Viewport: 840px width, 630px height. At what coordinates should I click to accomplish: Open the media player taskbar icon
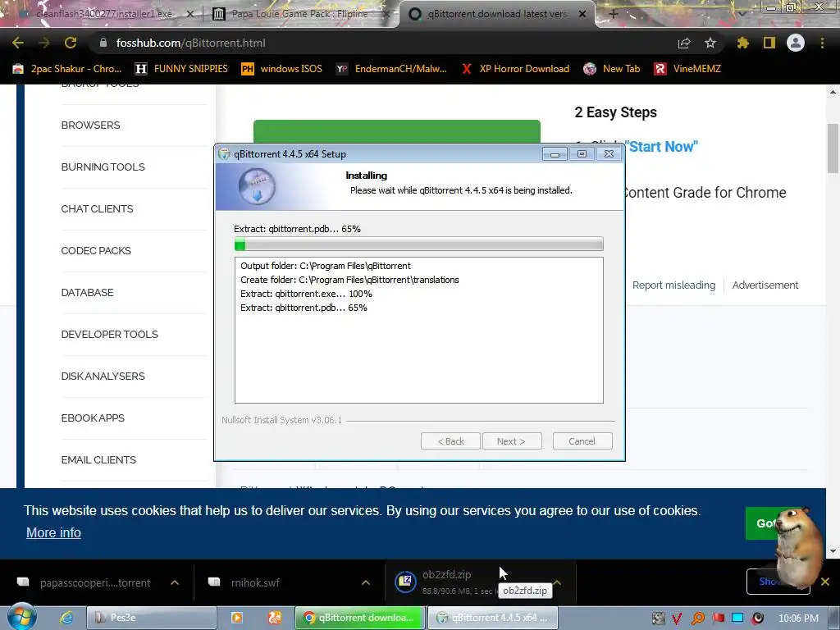237,618
